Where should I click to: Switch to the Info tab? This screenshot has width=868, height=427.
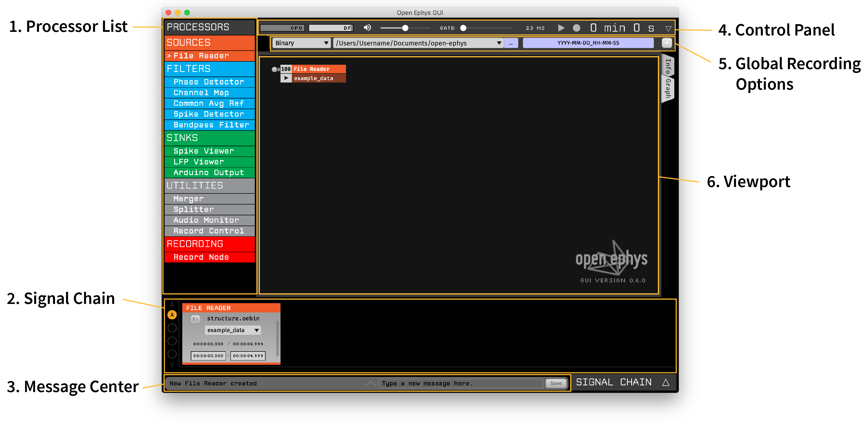668,66
